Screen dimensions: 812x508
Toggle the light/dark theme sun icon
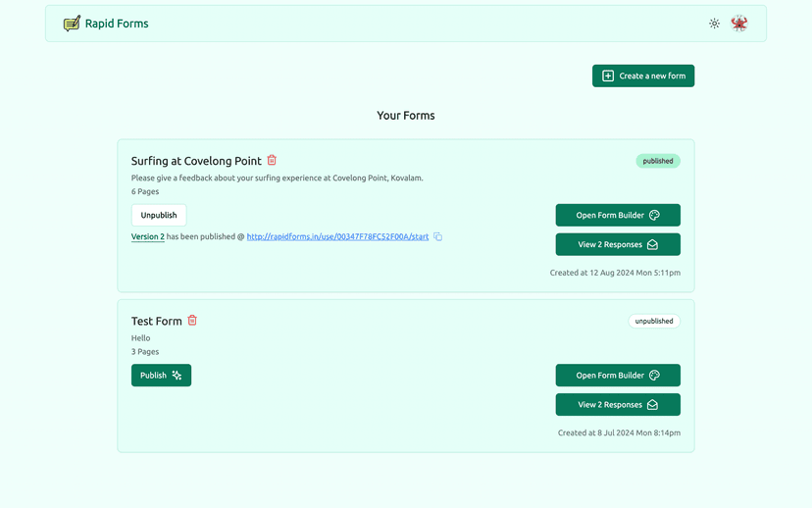tap(714, 24)
